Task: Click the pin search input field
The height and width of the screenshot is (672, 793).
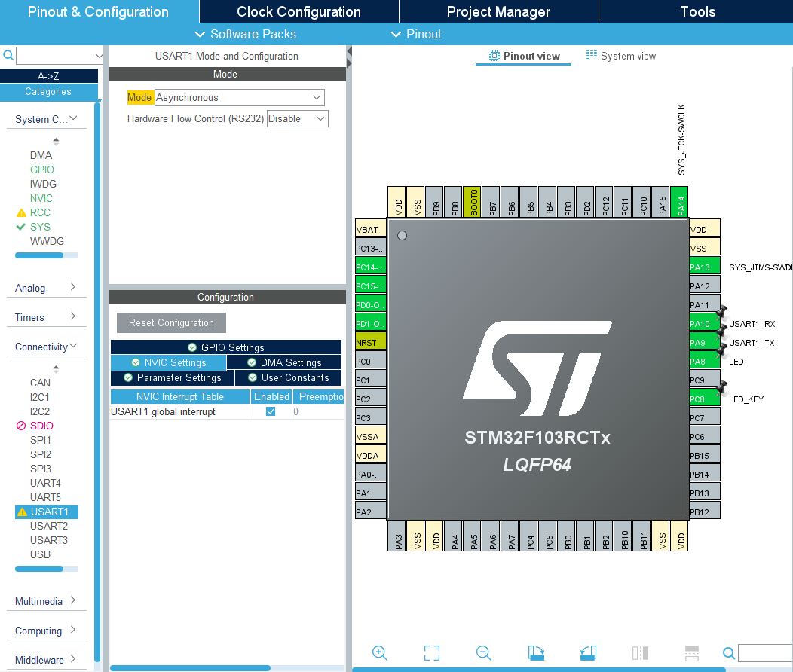Action: 765,653
